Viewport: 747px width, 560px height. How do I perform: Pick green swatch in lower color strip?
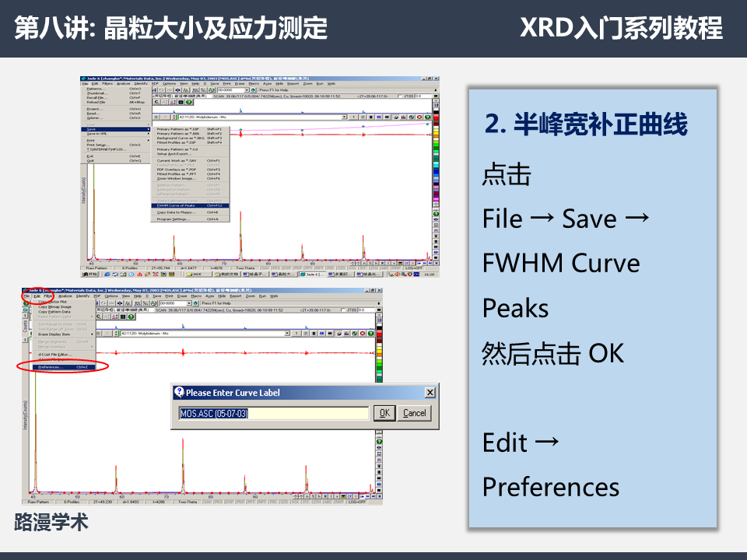(x=379, y=364)
